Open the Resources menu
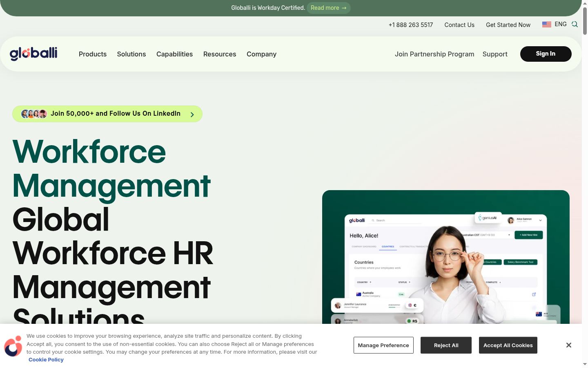Image resolution: width=588 pixels, height=368 pixels. coord(220,54)
